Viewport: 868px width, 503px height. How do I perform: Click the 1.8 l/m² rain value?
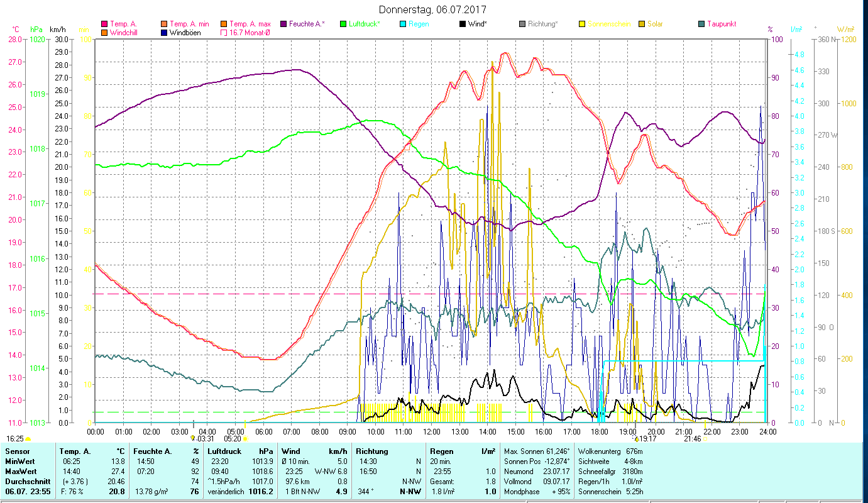tap(444, 492)
